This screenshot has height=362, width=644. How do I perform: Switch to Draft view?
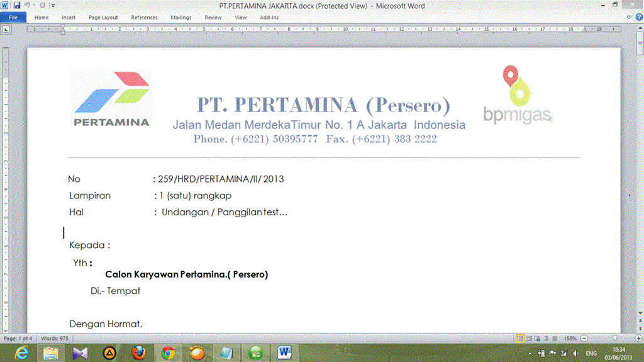[555, 339]
